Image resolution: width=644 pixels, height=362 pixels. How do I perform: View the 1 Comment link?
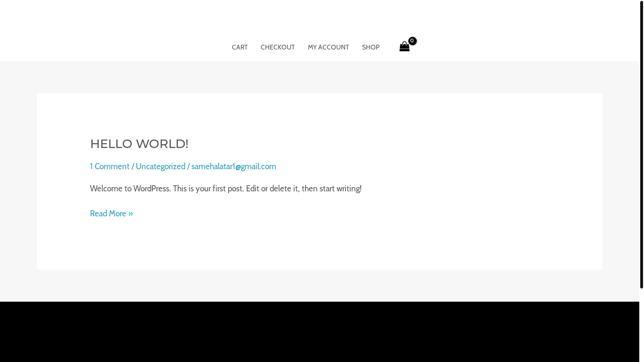pyautogui.click(x=110, y=166)
